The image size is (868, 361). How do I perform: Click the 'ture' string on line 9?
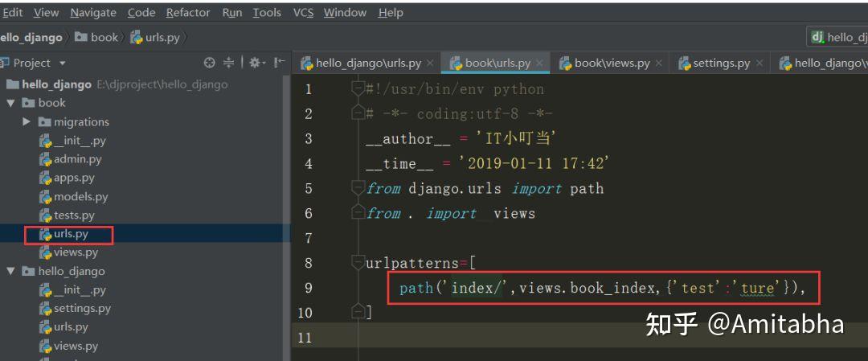[757, 288]
